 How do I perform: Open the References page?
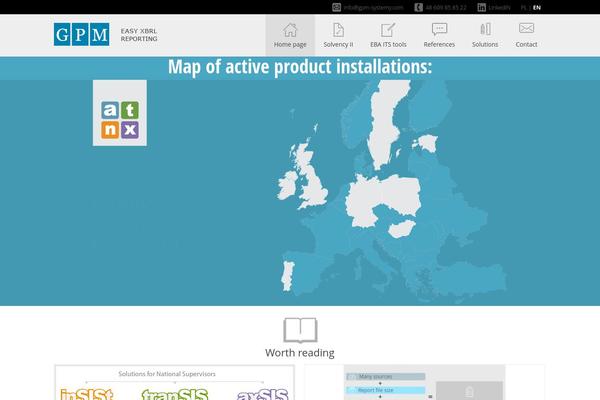439,44
